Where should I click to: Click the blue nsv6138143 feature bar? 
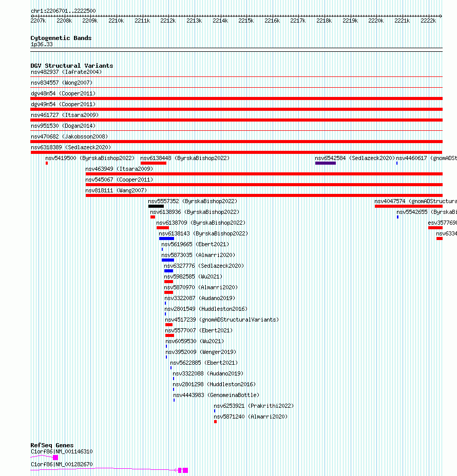click(x=166, y=239)
